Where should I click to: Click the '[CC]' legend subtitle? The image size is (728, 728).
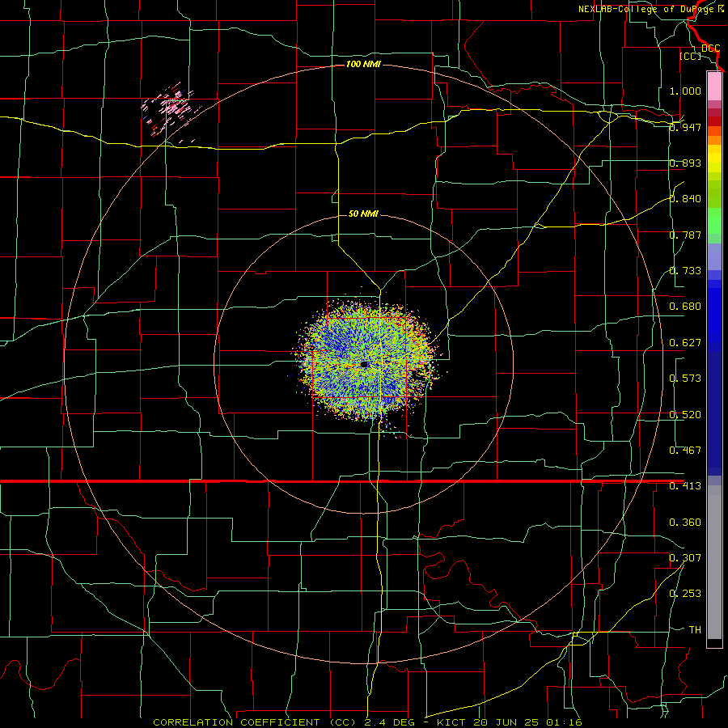[x=690, y=56]
